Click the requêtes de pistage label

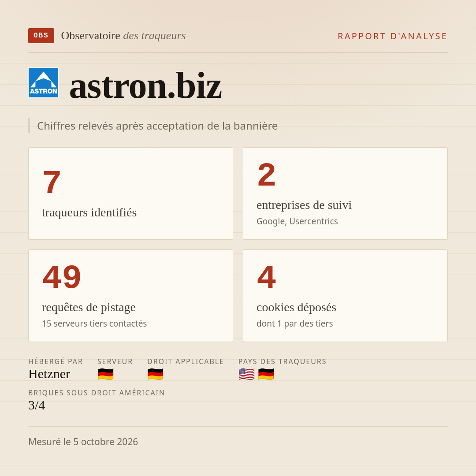[x=89, y=307]
